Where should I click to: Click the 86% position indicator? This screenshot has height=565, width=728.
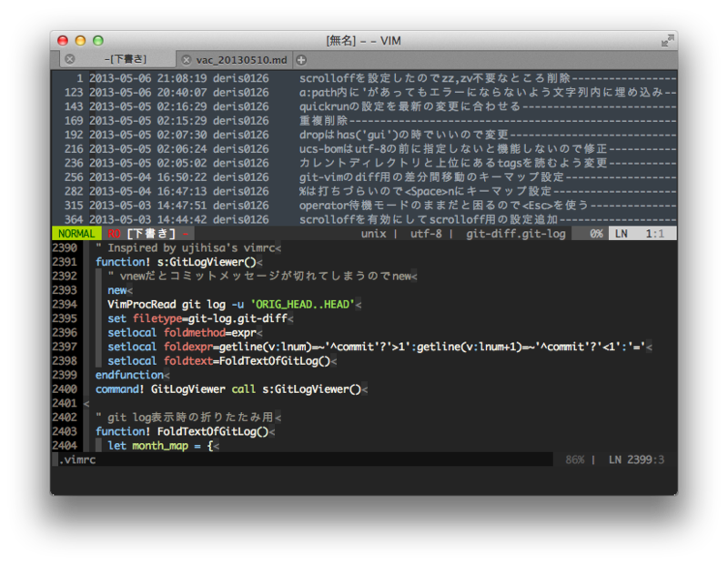pos(575,459)
